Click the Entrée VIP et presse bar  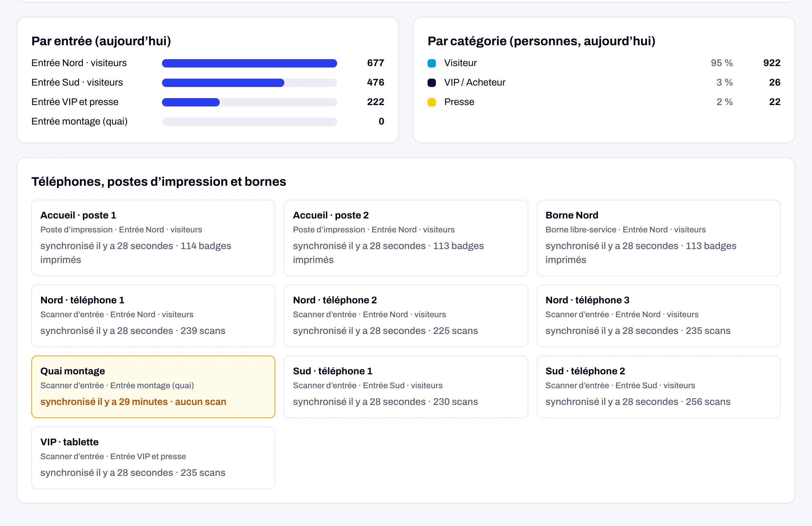pos(250,102)
